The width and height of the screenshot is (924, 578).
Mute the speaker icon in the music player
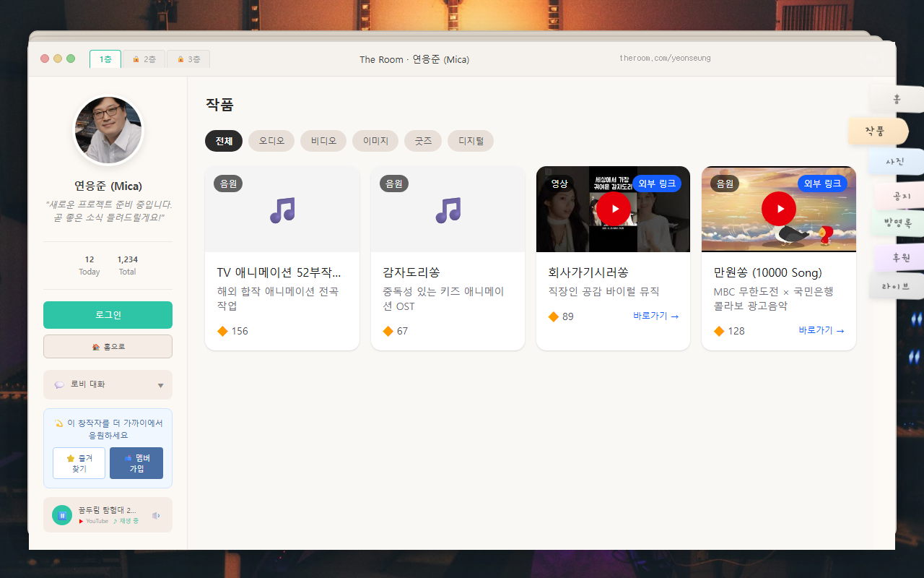pos(155,515)
